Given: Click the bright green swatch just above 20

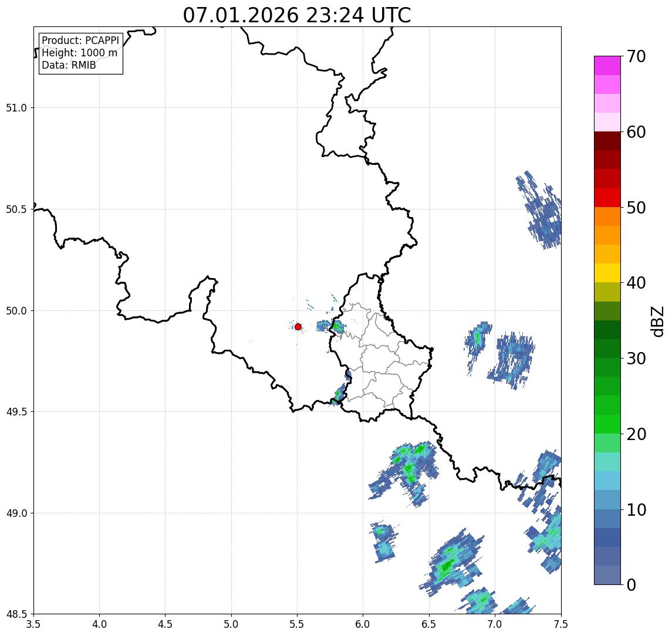Looking at the screenshot, I should tap(607, 424).
